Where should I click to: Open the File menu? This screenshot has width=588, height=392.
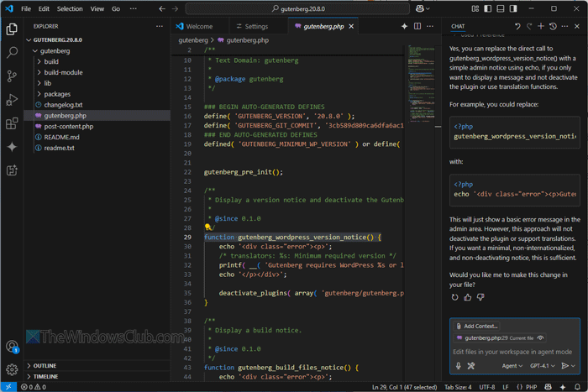click(x=26, y=8)
